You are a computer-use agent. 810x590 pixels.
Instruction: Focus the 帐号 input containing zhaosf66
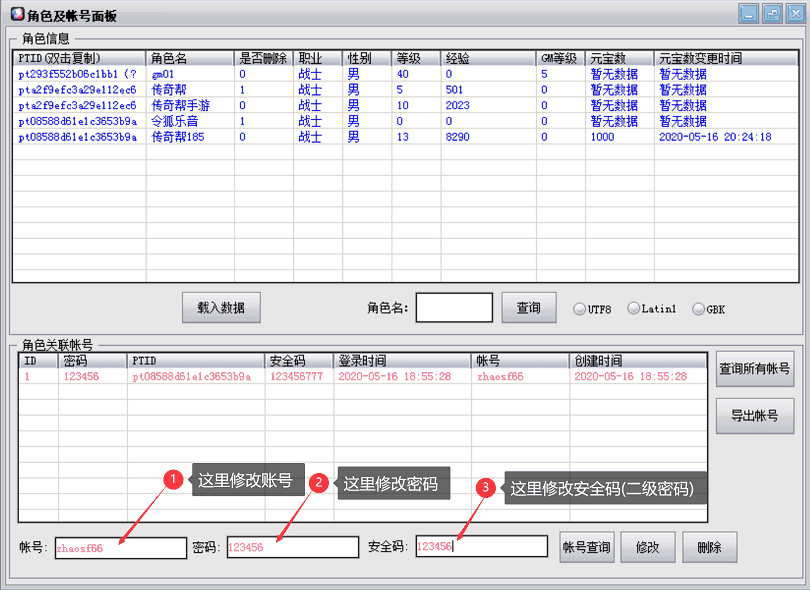[x=121, y=548]
